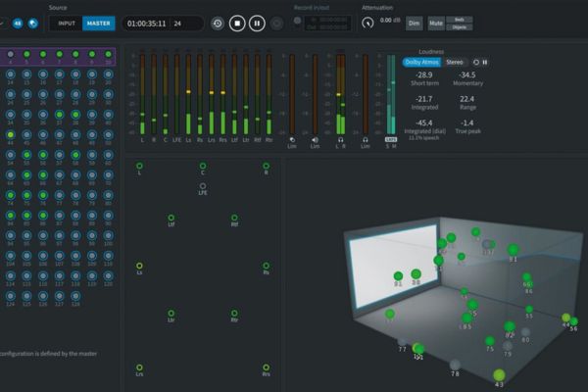588x392 pixels.
Task: Reset the loudness measurement
Action: 476,62
